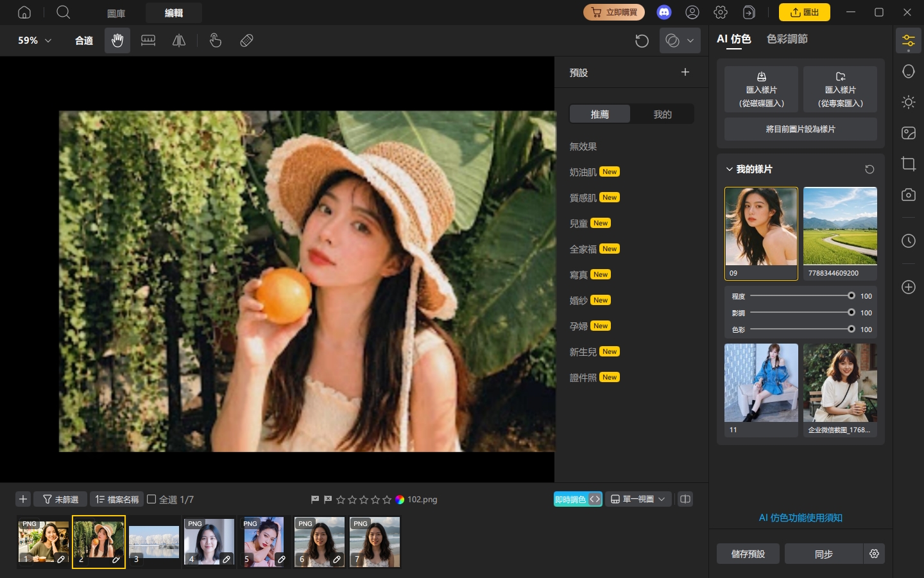Toggle the pick flag

point(315,499)
